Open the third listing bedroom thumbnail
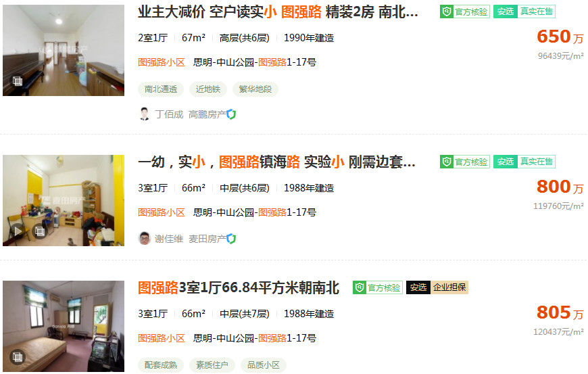 (x=64, y=327)
